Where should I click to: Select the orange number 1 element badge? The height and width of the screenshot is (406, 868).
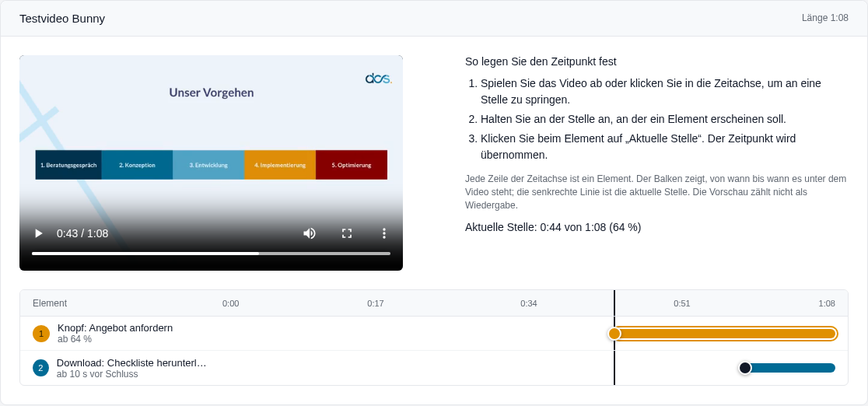(x=41, y=334)
